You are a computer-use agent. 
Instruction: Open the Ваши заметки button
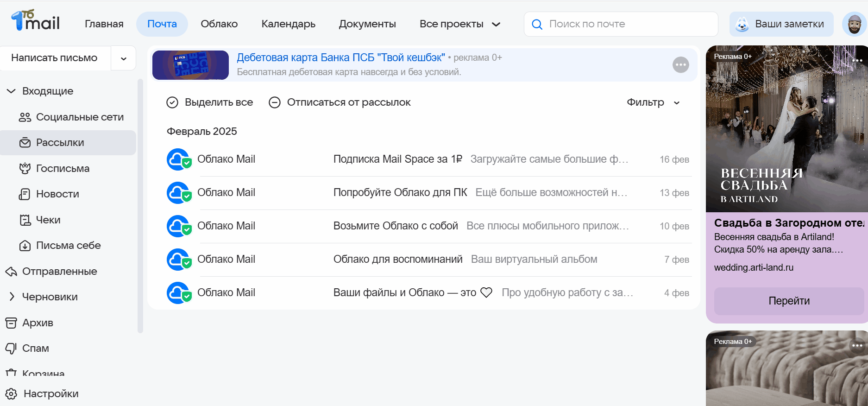pyautogui.click(x=781, y=24)
